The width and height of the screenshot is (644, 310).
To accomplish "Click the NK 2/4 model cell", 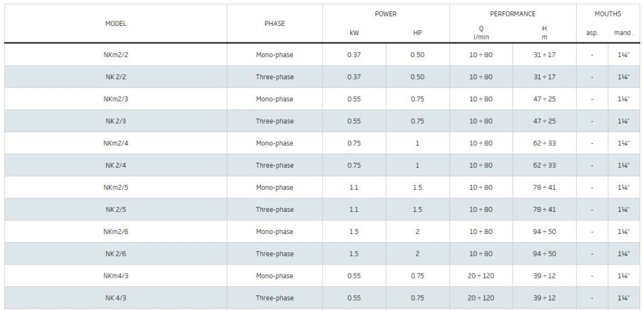I will pos(116,165).
